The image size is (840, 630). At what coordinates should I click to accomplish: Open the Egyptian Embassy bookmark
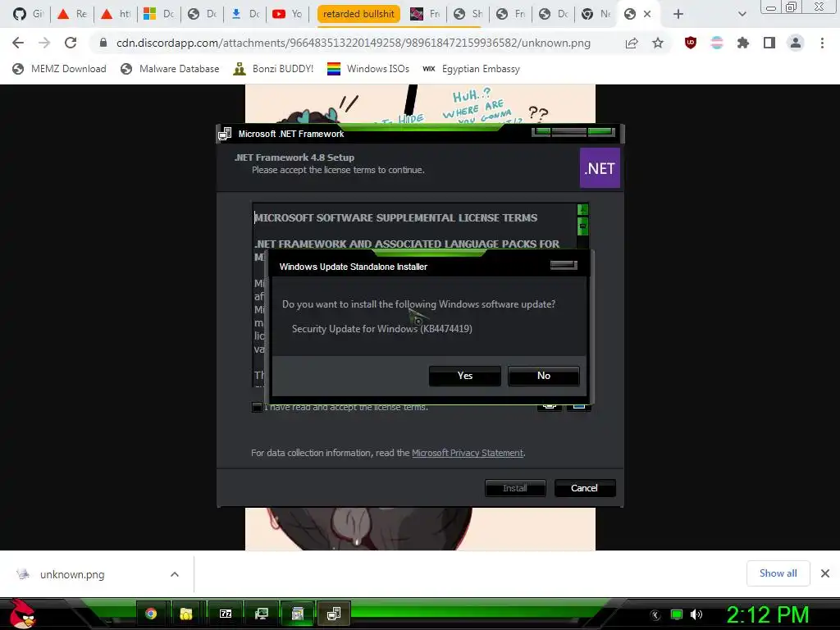tap(471, 69)
